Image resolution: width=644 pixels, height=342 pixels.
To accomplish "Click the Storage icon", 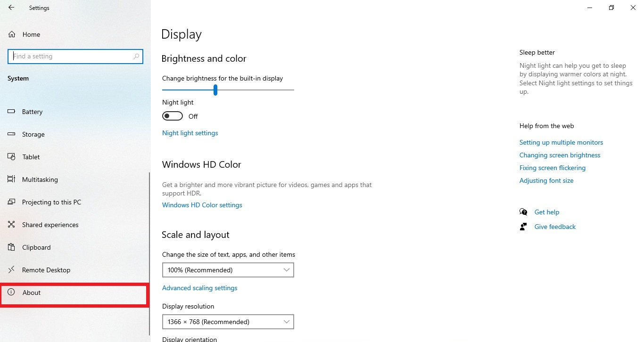I will (x=12, y=134).
